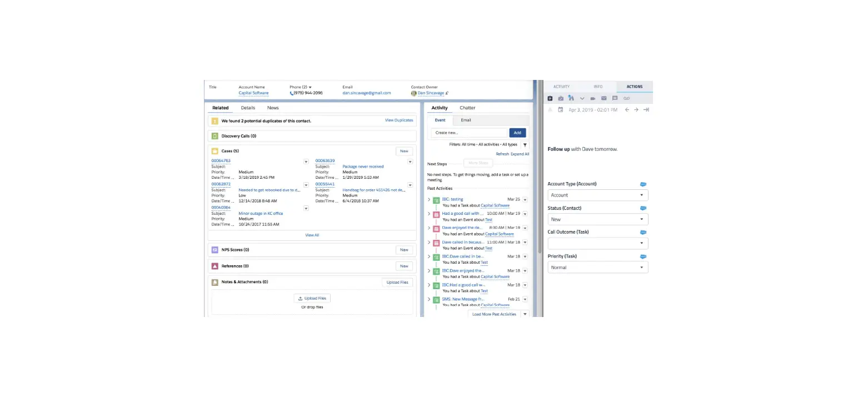Click the voicemail icon in side panel
868x393 pixels.
coord(626,98)
